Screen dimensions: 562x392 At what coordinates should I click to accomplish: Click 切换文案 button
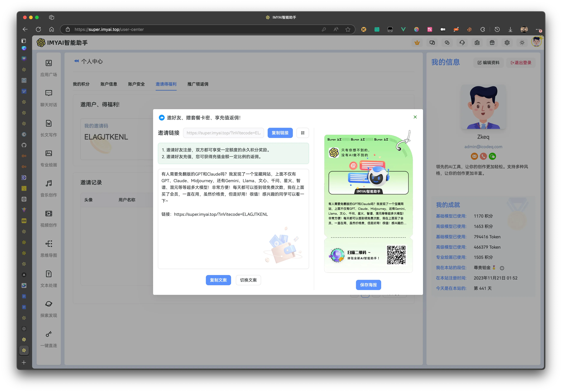pyautogui.click(x=248, y=280)
